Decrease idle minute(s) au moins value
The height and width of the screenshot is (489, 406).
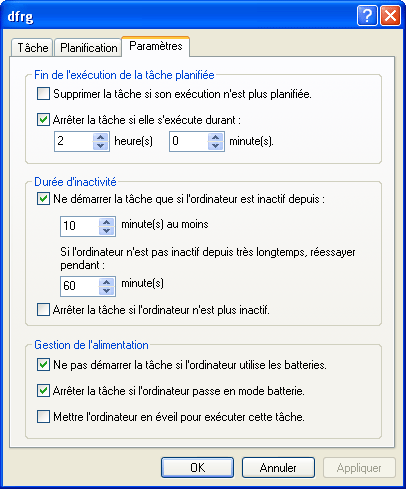(106, 231)
